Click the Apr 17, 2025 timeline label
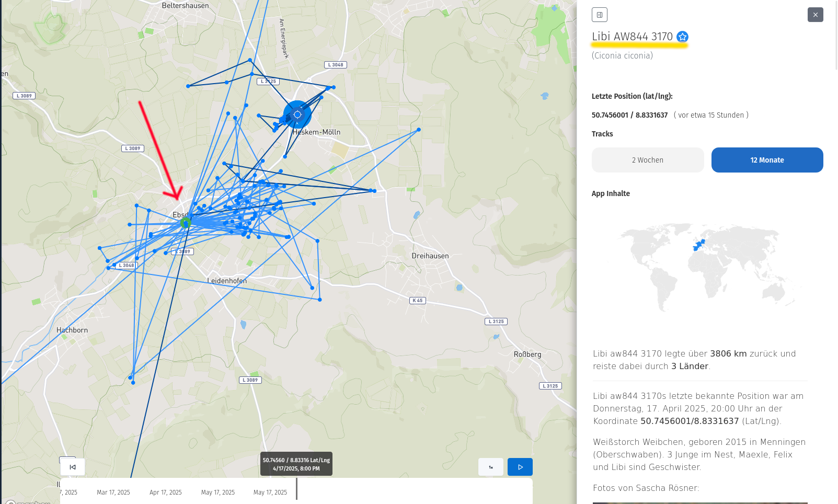This screenshot has width=838, height=504. pos(165,492)
